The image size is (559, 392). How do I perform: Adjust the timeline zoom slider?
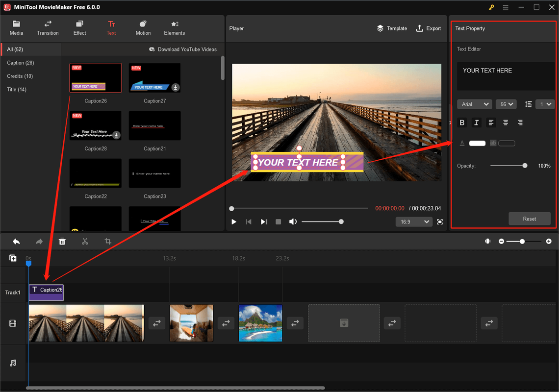click(524, 241)
